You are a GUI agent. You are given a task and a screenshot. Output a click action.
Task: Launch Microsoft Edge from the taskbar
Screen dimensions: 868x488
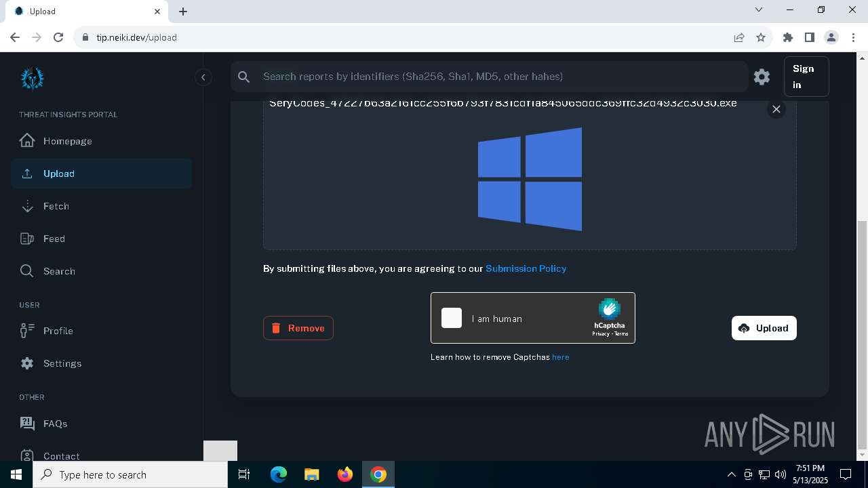tap(279, 474)
